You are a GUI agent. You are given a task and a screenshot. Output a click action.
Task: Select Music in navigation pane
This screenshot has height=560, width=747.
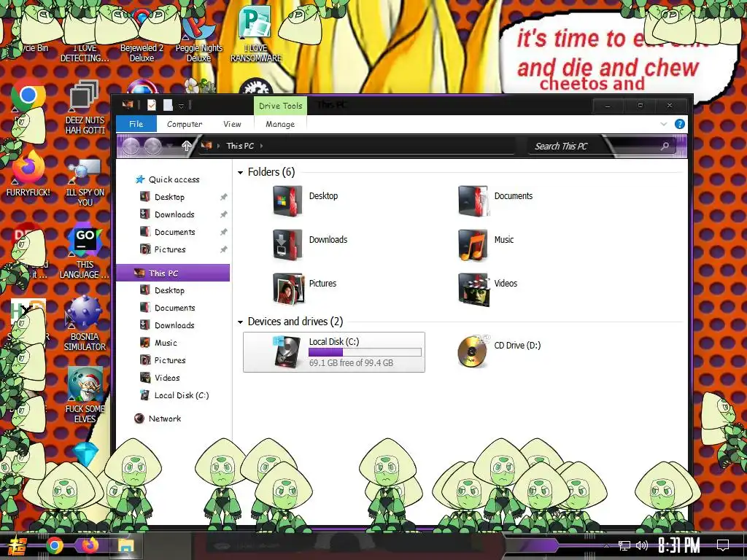166,343
